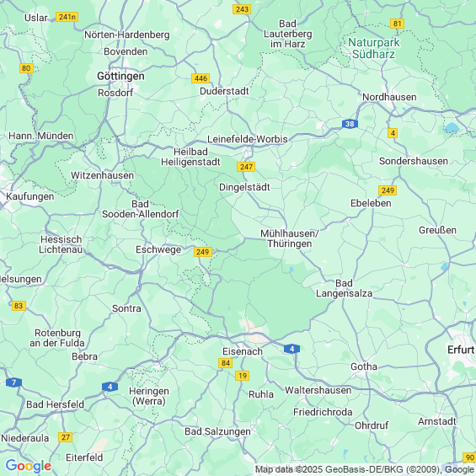Click the 19 road shield above Ruhla

tap(243, 376)
